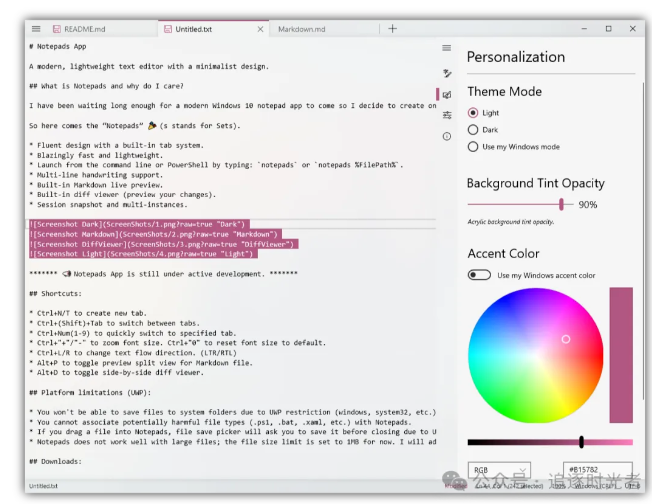Click the '## Platform limitations (UWP):' line
The width and height of the screenshot is (652, 504).
tap(90, 393)
